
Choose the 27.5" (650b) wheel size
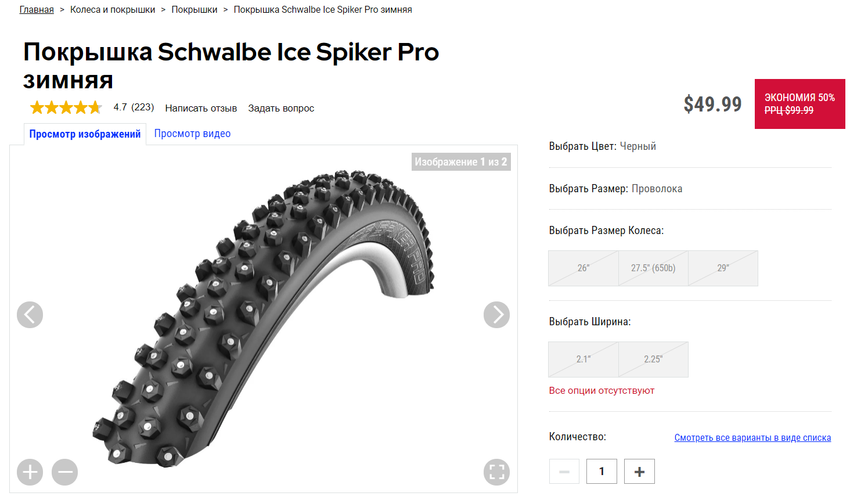[x=653, y=268]
